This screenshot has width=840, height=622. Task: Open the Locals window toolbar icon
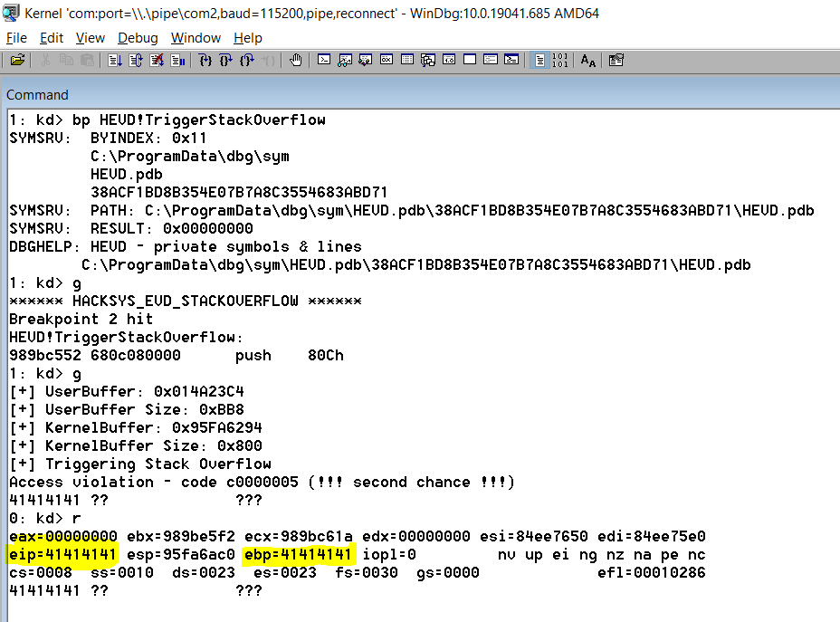(366, 60)
